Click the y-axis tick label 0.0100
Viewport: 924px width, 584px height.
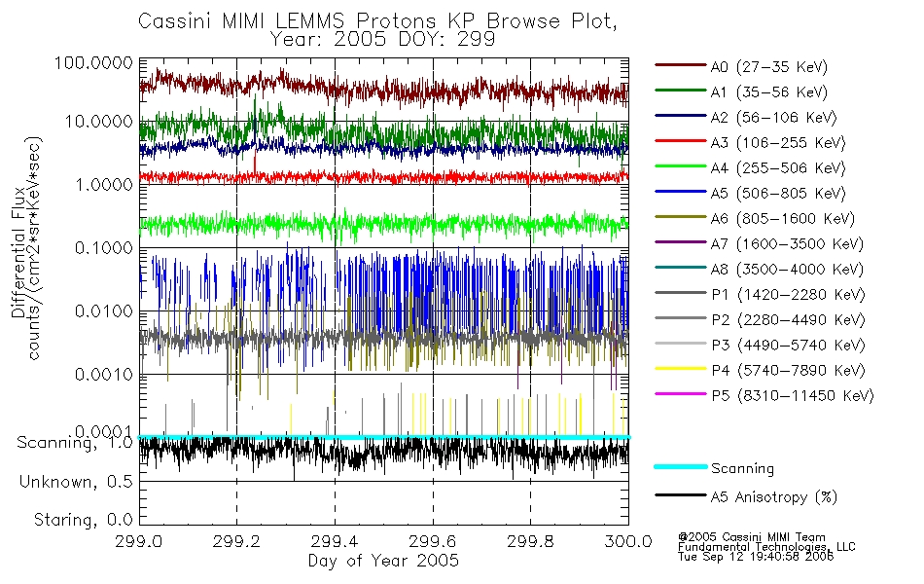104,310
